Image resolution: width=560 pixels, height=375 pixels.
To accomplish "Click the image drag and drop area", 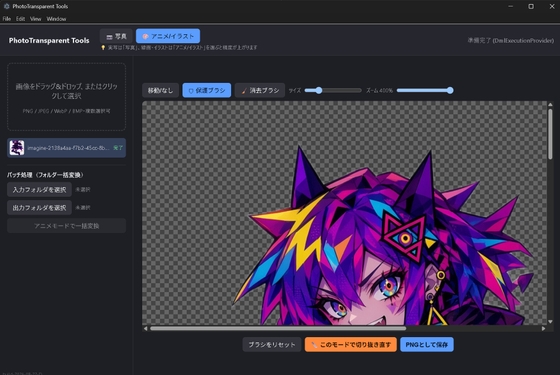I will click(66, 97).
